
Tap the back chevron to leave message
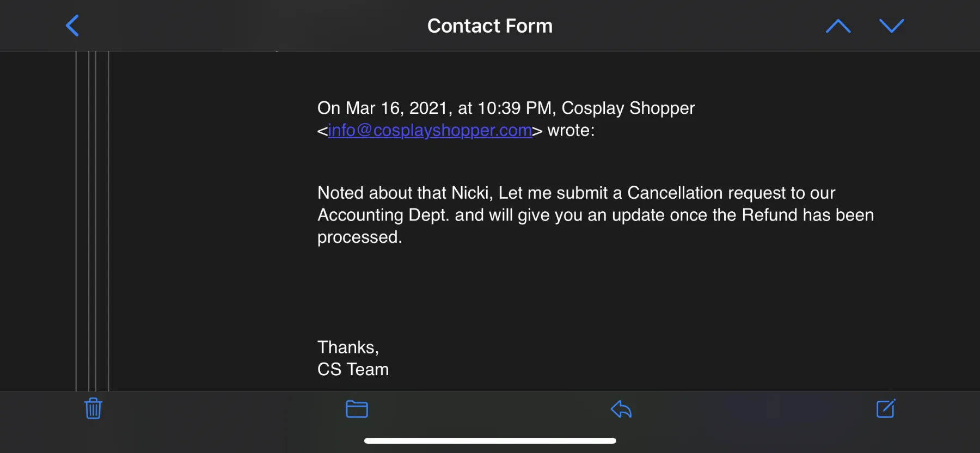pos(72,26)
